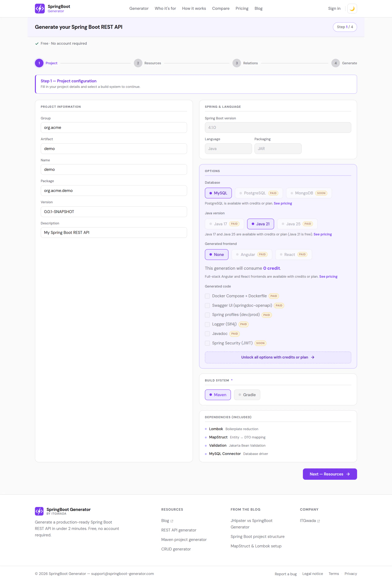Open Generator in the top navigation
The image size is (392, 582).
139,9
